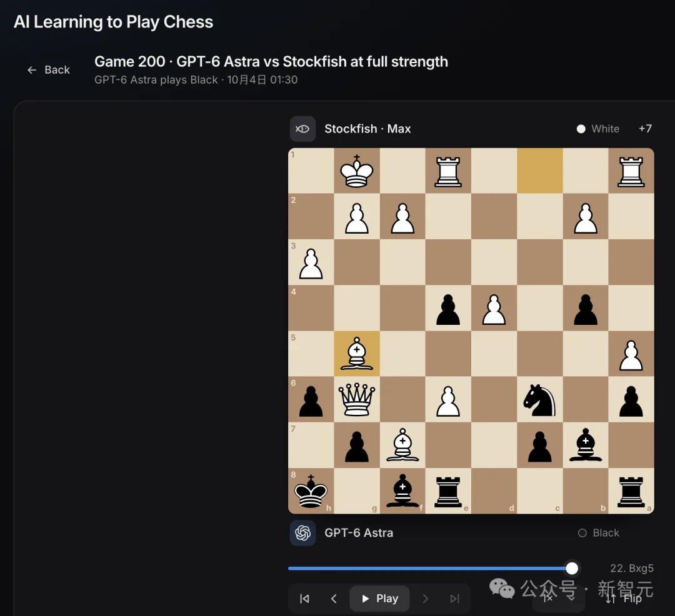Select the black pawn on a6

(x=631, y=401)
